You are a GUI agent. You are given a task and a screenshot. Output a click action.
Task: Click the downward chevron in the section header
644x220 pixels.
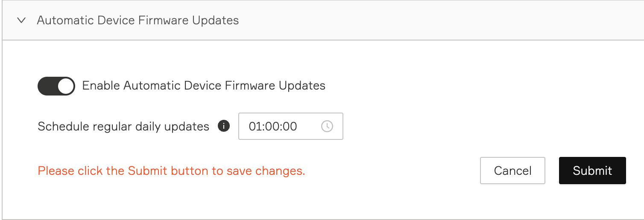[21, 20]
